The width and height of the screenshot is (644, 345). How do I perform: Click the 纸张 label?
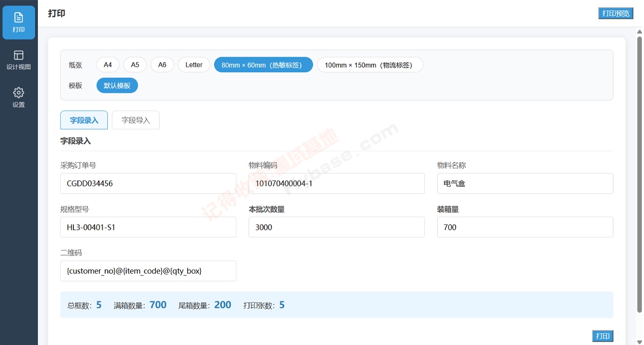pyautogui.click(x=76, y=65)
